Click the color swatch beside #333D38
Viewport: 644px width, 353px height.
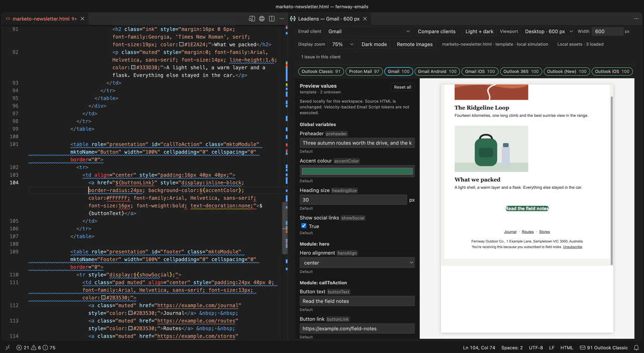coord(133,67)
